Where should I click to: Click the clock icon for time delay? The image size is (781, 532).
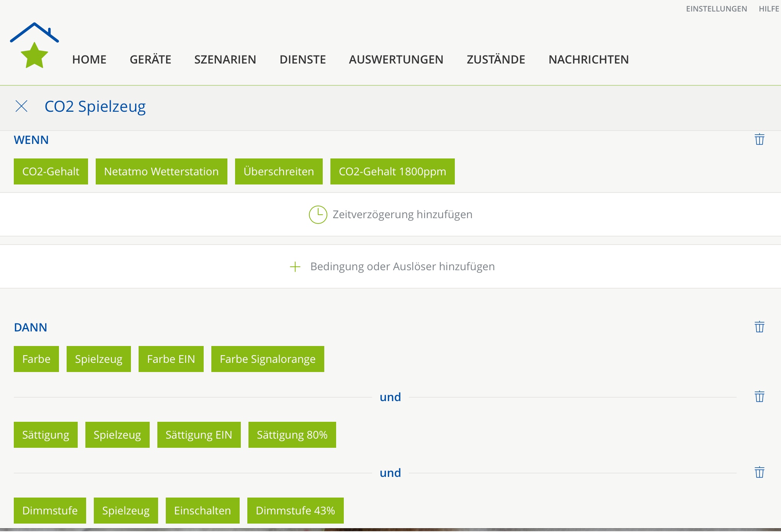tap(318, 214)
